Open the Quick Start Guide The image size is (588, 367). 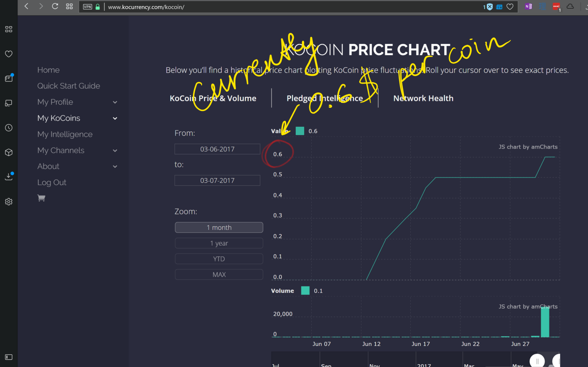(x=69, y=86)
